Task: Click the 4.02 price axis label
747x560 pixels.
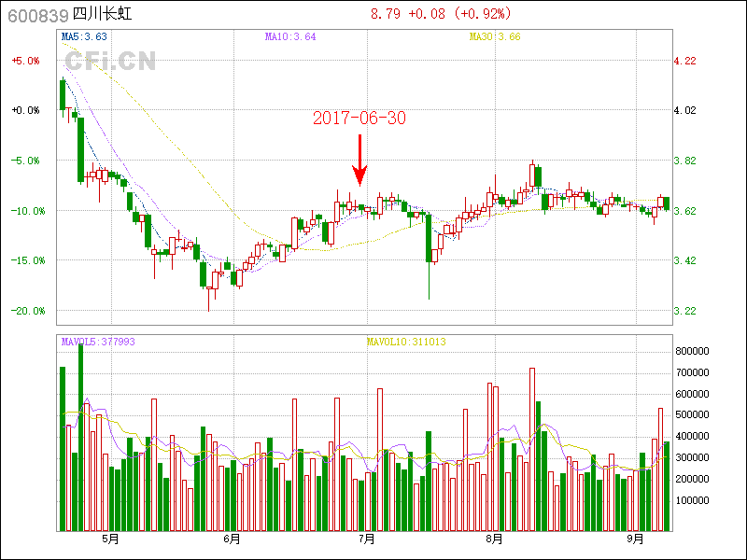Action: coord(685,110)
